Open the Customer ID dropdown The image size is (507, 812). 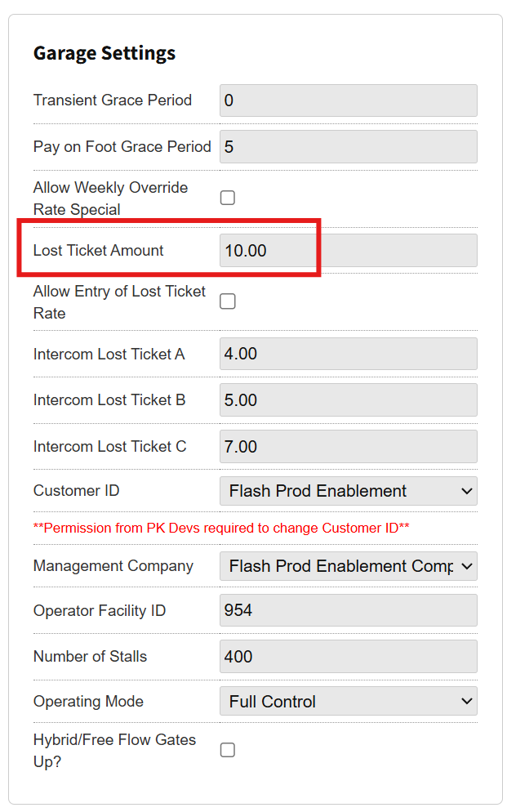click(348, 491)
